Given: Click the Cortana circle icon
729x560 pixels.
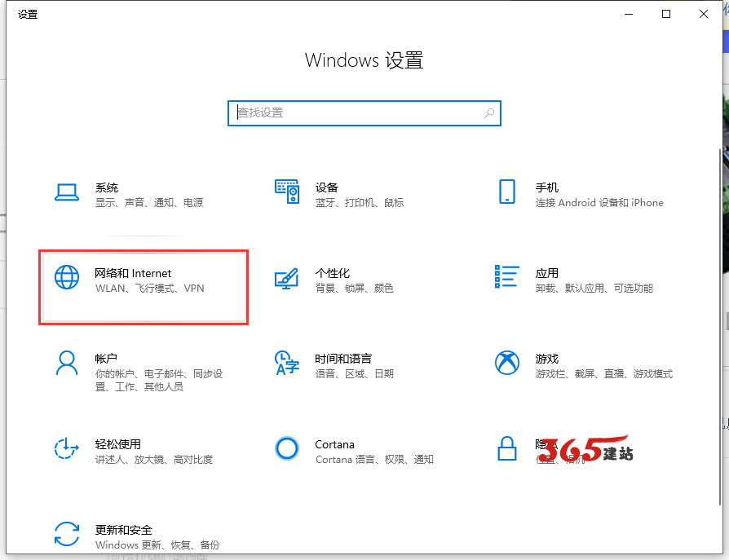Looking at the screenshot, I should click(x=287, y=448).
